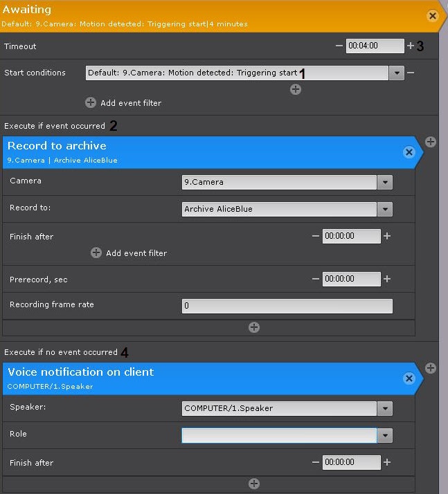Click the Recording frame rate field

point(287,306)
